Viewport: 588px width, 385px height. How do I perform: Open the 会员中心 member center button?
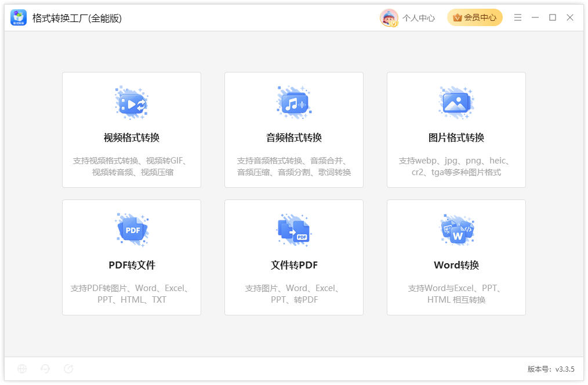(475, 17)
